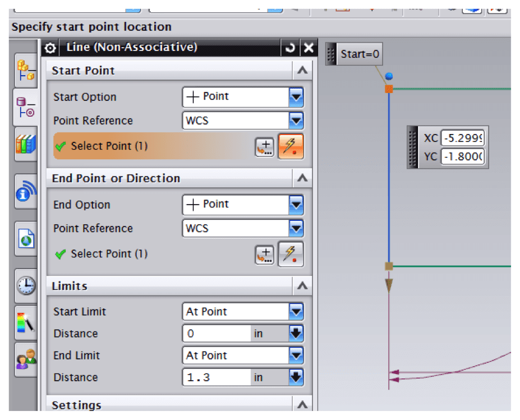Viewport: 520px width, 420px height.
Task: Collapse the Start Point section
Action: pos(301,71)
